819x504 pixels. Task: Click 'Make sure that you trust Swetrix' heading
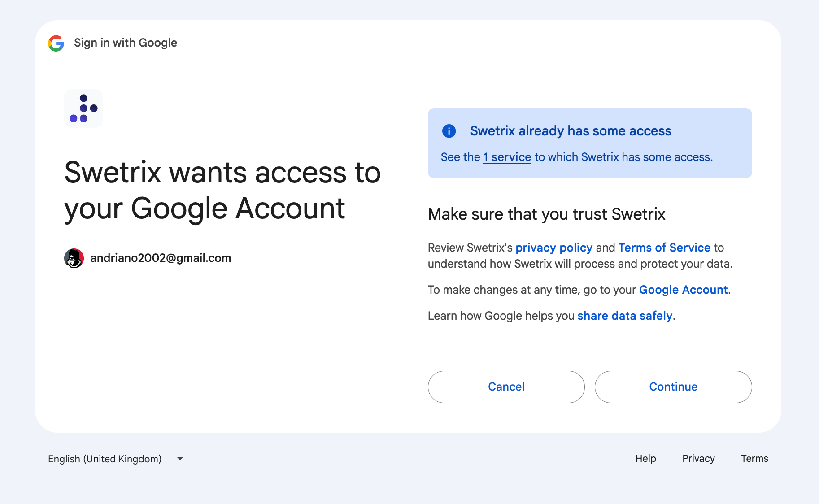(546, 214)
